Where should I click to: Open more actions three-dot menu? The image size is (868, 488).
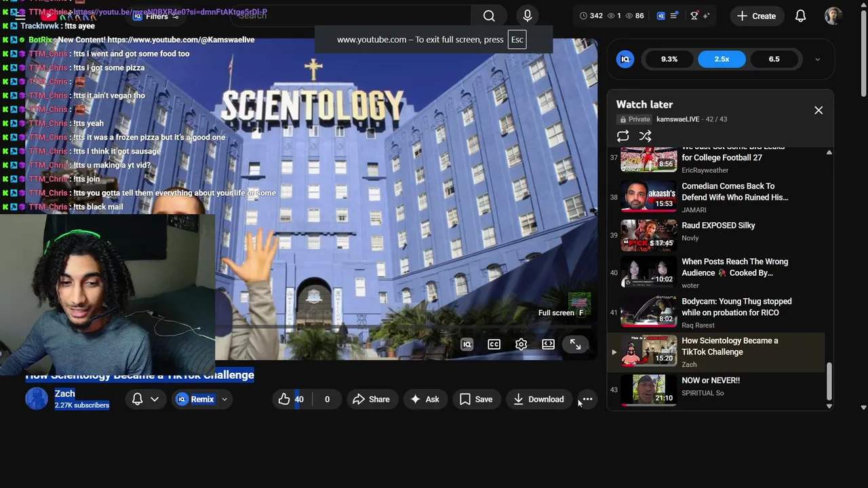point(587,399)
